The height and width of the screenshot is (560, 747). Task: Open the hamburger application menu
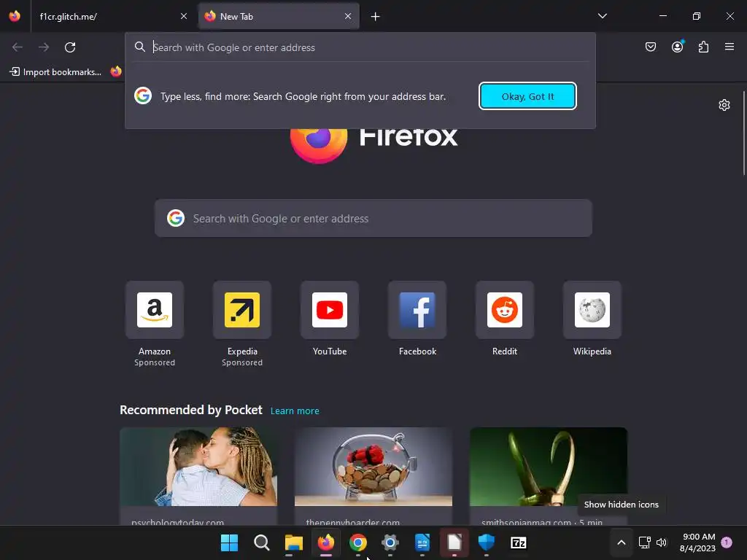pos(729,47)
